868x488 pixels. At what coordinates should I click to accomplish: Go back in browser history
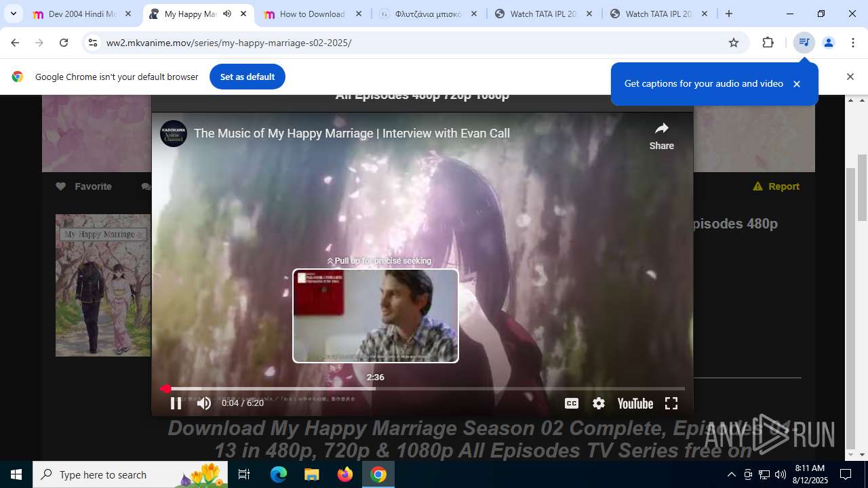tap(15, 43)
